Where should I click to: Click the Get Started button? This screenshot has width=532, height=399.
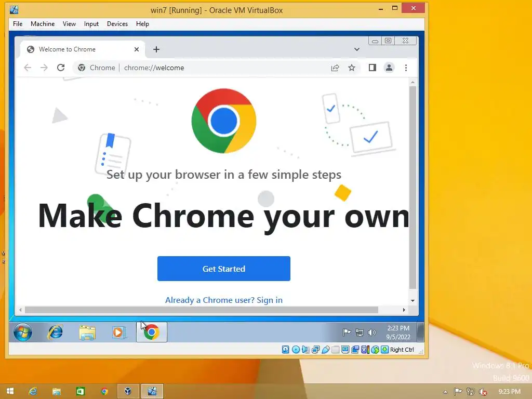224,269
